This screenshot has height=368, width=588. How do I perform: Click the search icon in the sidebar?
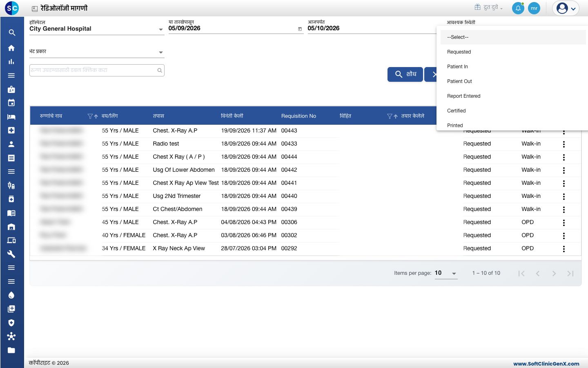(12, 33)
